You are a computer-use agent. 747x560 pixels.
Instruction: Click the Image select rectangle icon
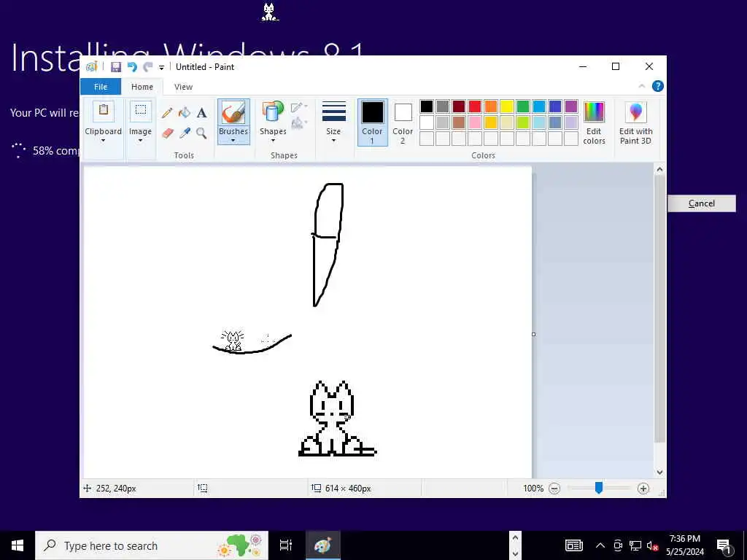(141, 111)
